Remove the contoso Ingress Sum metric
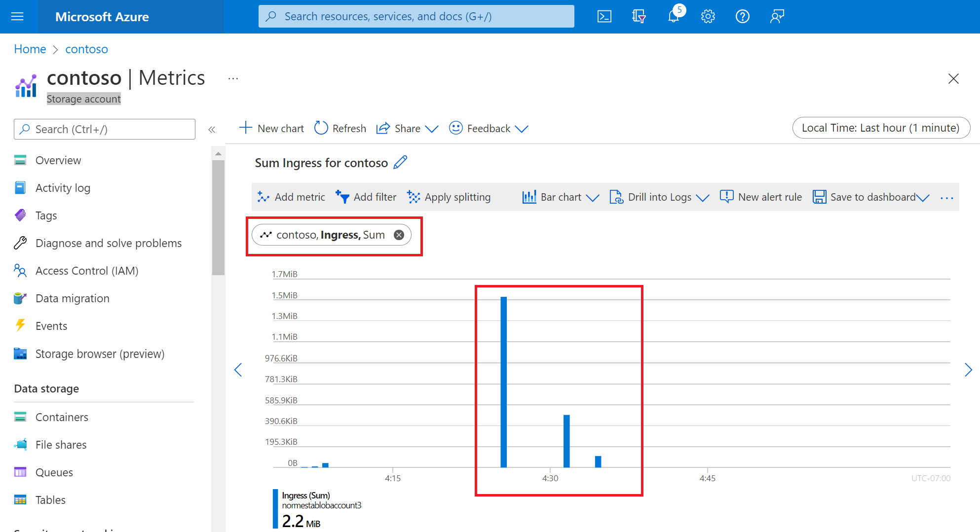Image resolution: width=980 pixels, height=532 pixels. 399,235
